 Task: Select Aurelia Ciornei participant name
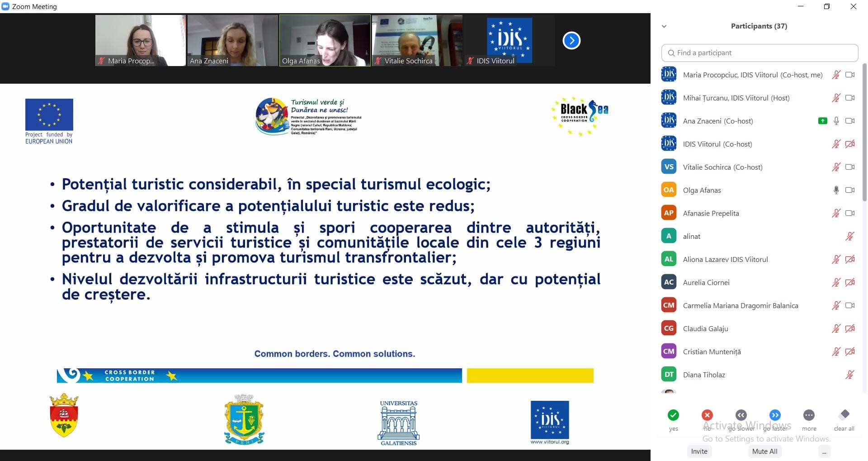(x=706, y=283)
